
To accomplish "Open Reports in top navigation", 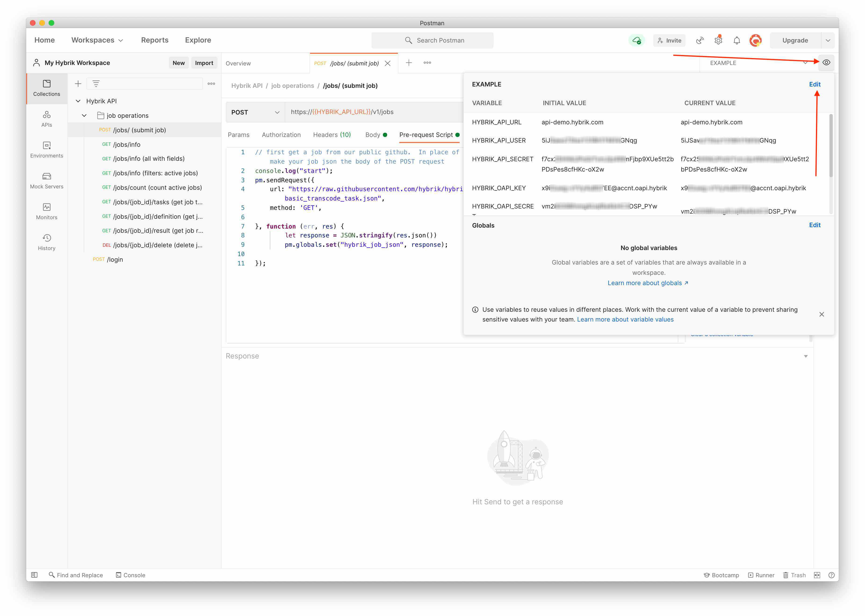I will point(155,40).
